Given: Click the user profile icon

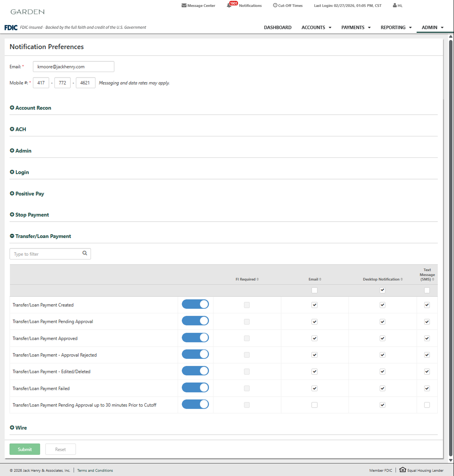Looking at the screenshot, I should coord(395,6).
